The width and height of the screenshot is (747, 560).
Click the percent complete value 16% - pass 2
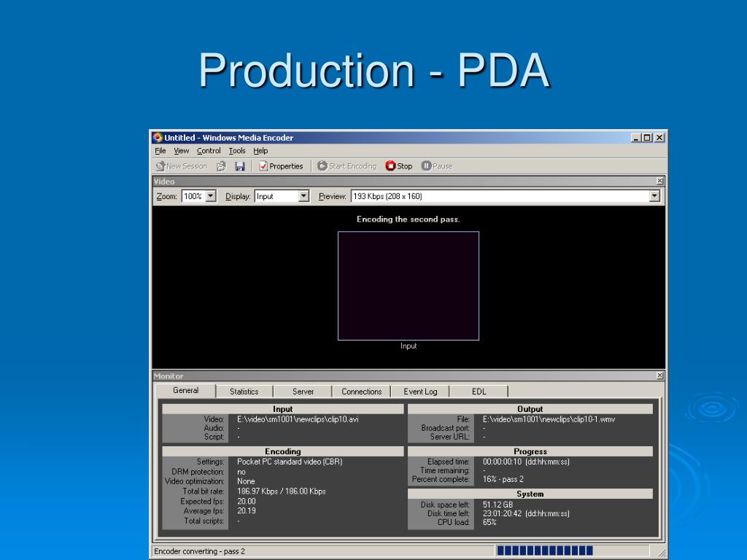503,479
